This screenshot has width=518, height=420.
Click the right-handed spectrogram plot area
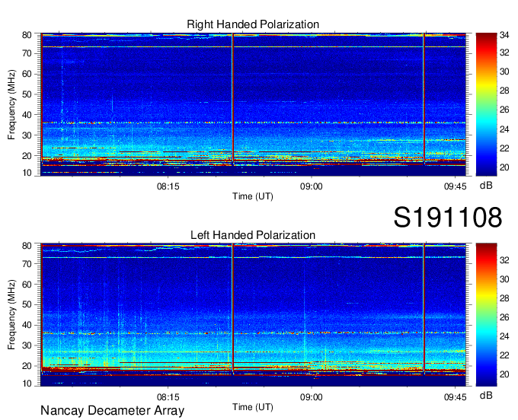254,104
